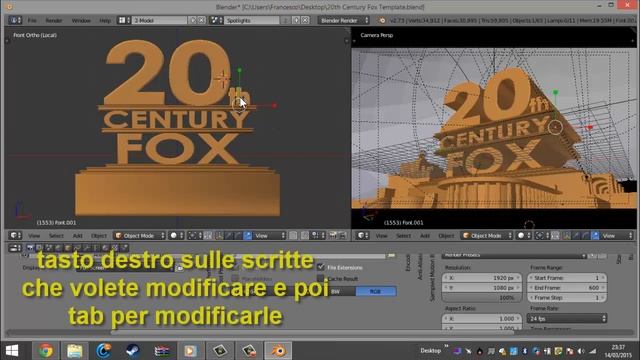
Task: Open the Select menu in left viewport header
Action: (56, 236)
